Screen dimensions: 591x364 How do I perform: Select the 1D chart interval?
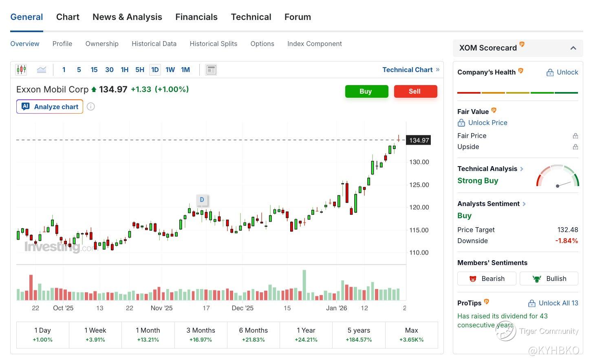tap(155, 70)
